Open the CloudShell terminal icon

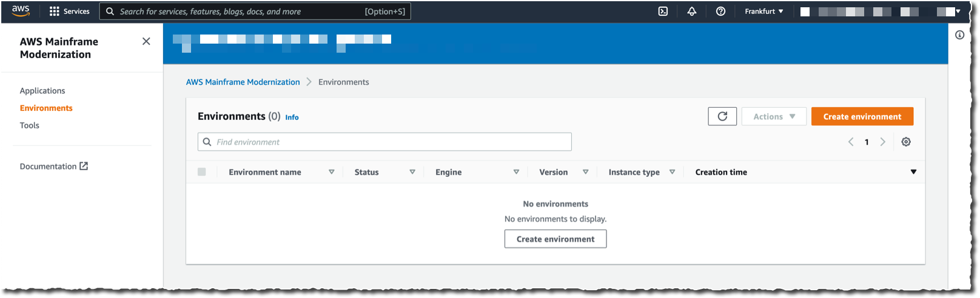tap(663, 11)
